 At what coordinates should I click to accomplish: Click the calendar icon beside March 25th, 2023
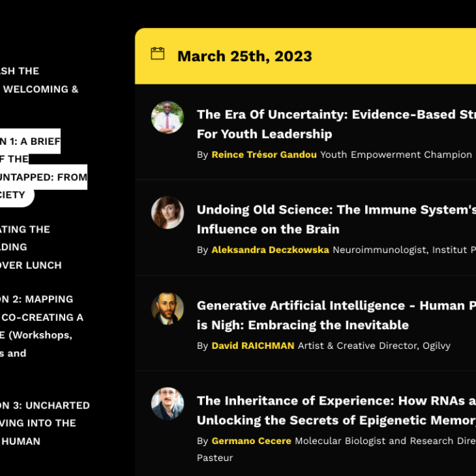[158, 54]
